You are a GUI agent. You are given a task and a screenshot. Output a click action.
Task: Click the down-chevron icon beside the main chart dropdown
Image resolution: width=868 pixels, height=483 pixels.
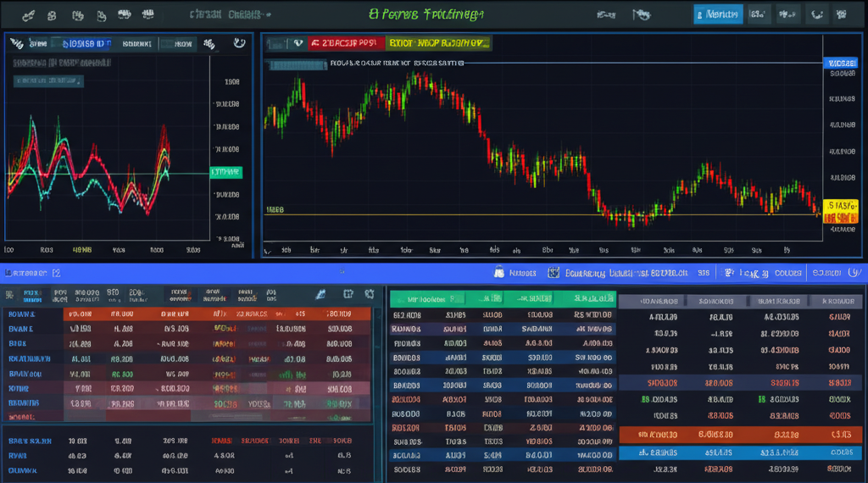tap(298, 43)
